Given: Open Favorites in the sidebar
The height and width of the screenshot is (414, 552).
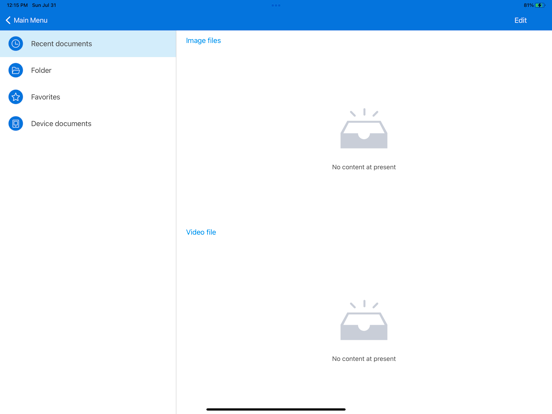Looking at the screenshot, I should tap(88, 97).
